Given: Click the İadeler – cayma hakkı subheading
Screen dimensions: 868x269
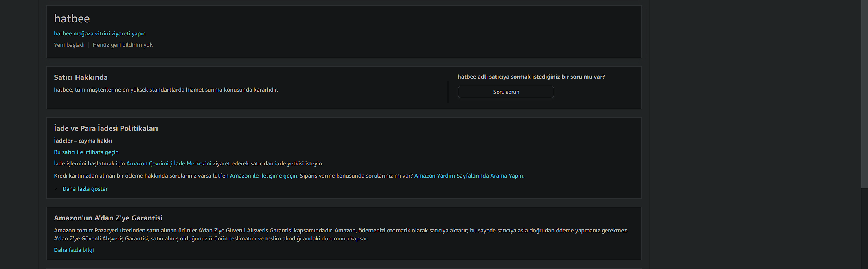Looking at the screenshot, I should pyautogui.click(x=83, y=141).
